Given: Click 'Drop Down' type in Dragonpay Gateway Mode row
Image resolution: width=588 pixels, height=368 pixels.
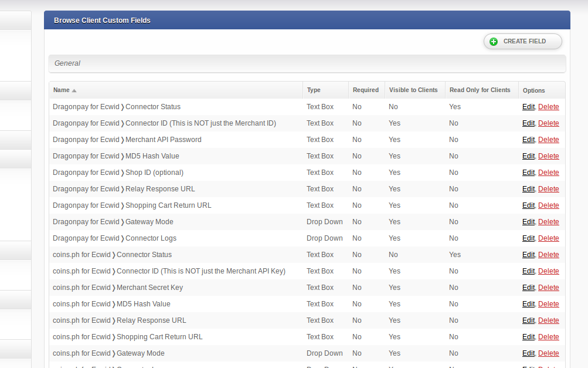Looking at the screenshot, I should click(x=324, y=222).
